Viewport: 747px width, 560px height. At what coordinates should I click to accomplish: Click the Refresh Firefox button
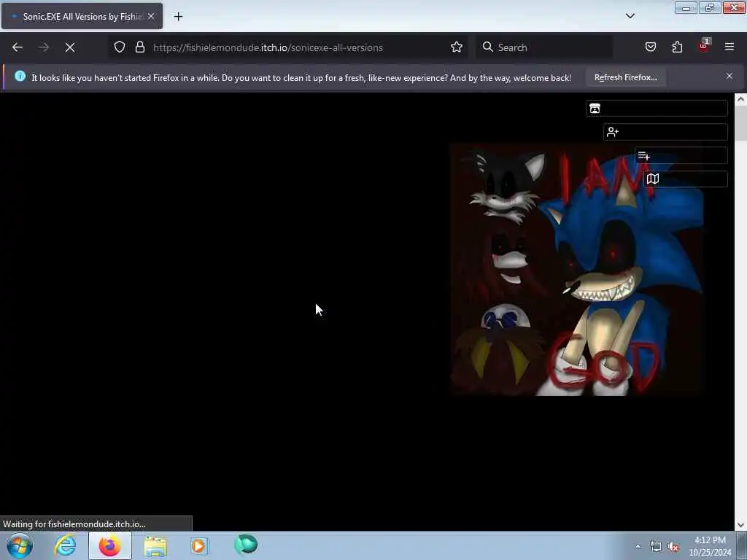click(625, 77)
